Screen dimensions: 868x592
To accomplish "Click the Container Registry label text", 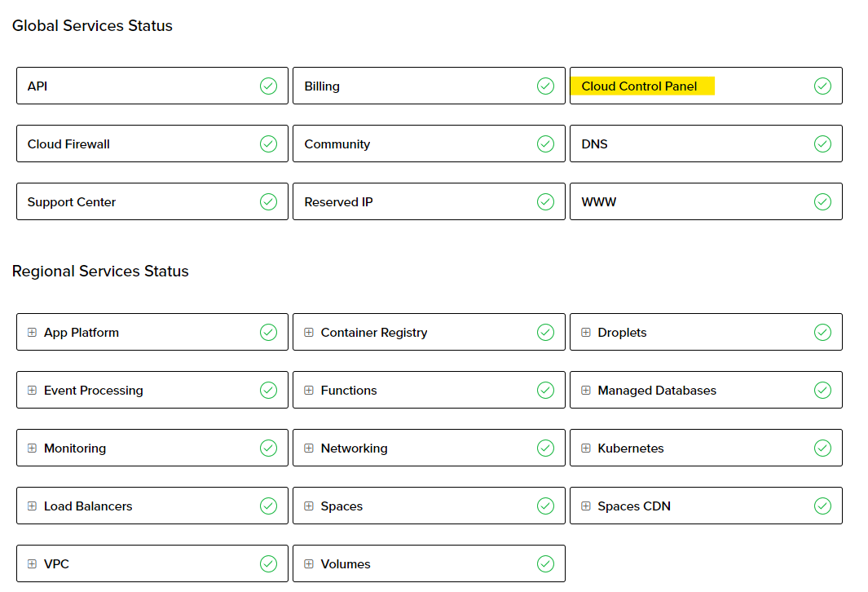I will tap(374, 333).
